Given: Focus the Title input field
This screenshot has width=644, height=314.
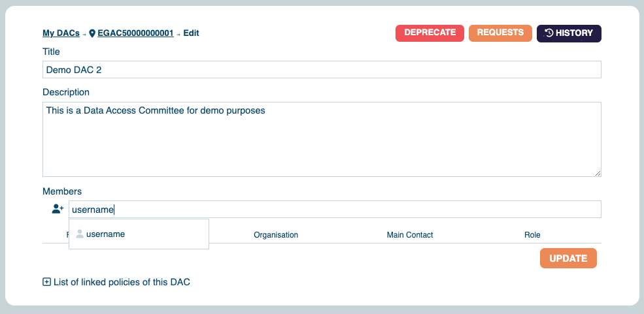Looking at the screenshot, I should point(322,70).
